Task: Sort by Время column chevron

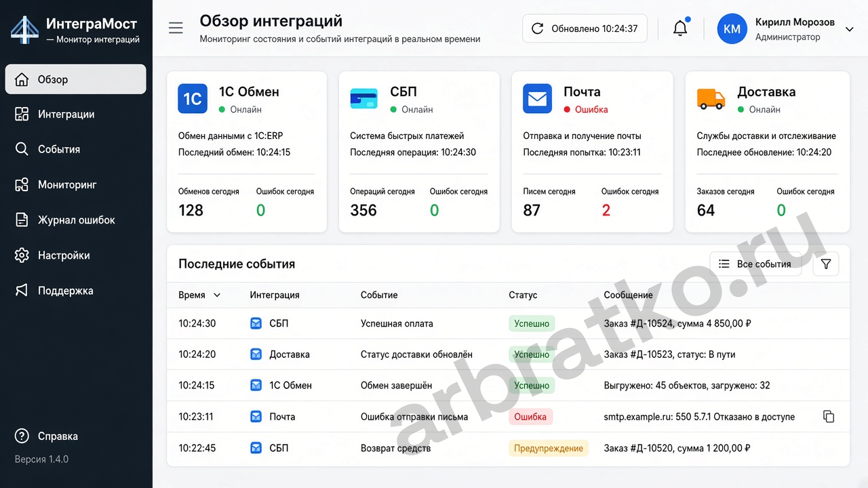Action: click(217, 295)
